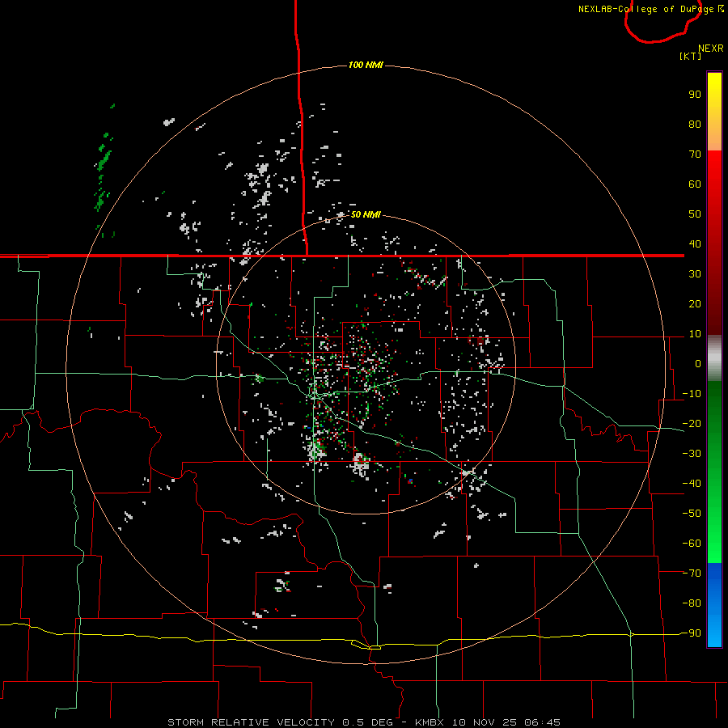Click the -20 value on velocity scale
This screenshot has height=728, width=728.
tap(692, 424)
